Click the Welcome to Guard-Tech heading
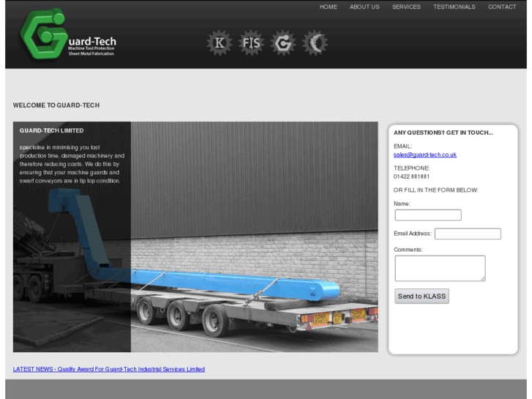Viewport: 532px width, 399px height. pos(56,105)
